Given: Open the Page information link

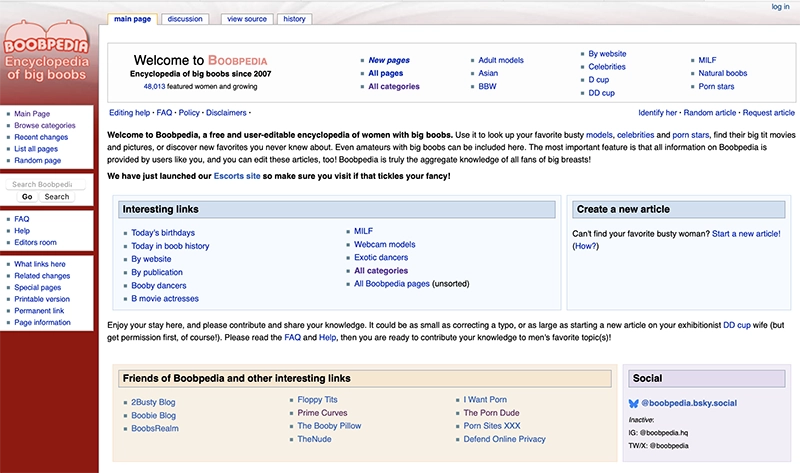Looking at the screenshot, I should [42, 322].
